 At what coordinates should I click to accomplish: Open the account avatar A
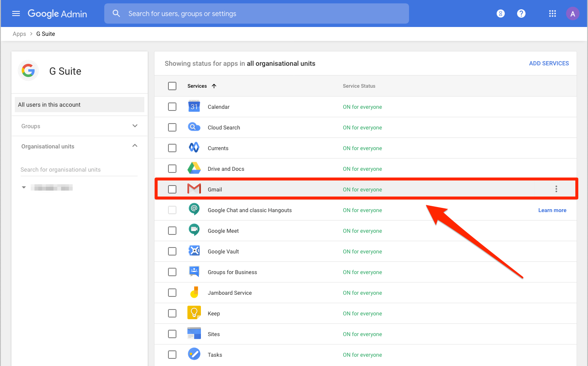pos(573,13)
